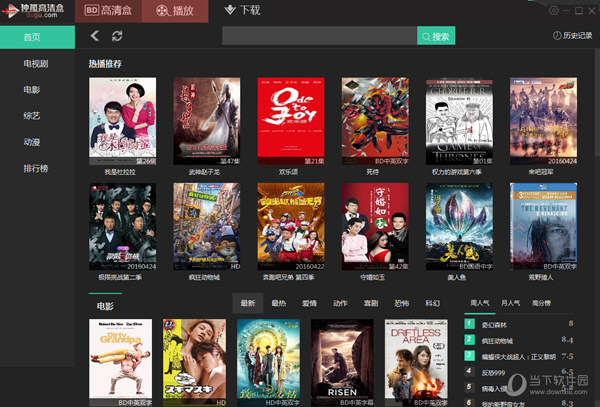Select the 动作 movie filter tab
This screenshot has height=407, width=600.
pos(340,303)
